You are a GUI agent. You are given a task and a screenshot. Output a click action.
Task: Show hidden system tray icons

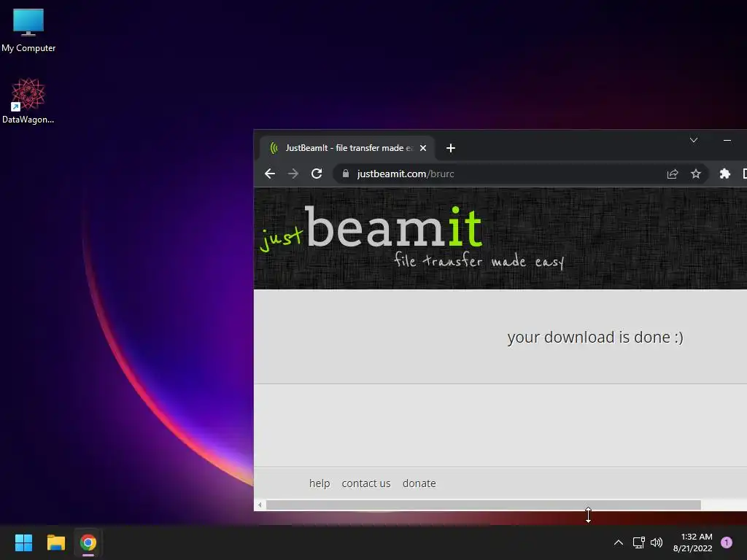(619, 542)
